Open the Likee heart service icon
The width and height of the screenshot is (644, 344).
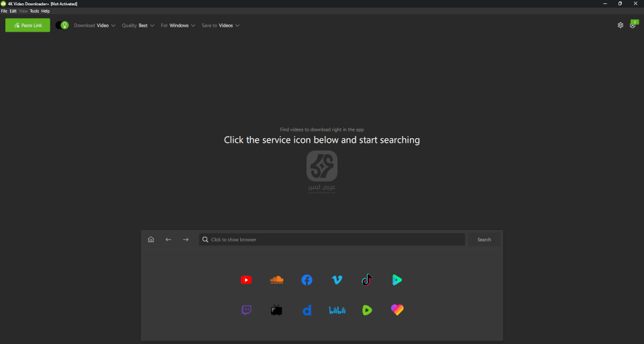397,310
